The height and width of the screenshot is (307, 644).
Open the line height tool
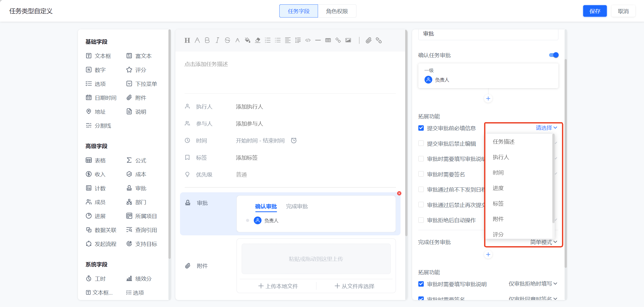(298, 40)
